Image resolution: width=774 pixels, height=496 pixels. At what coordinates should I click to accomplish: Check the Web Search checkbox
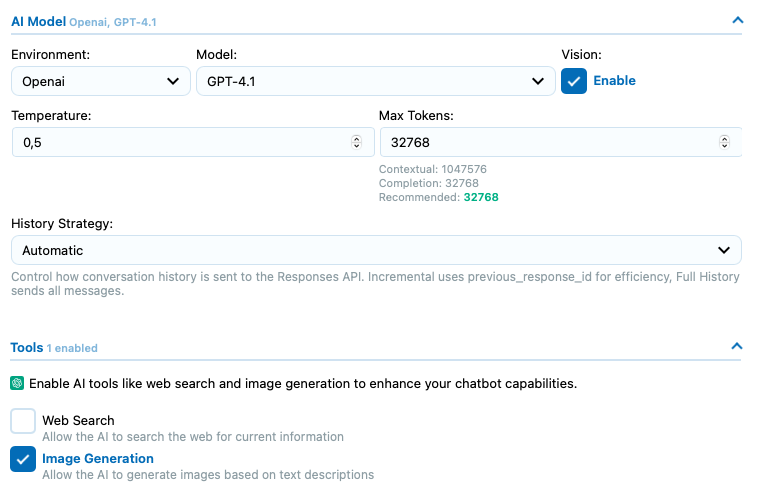[x=23, y=421]
